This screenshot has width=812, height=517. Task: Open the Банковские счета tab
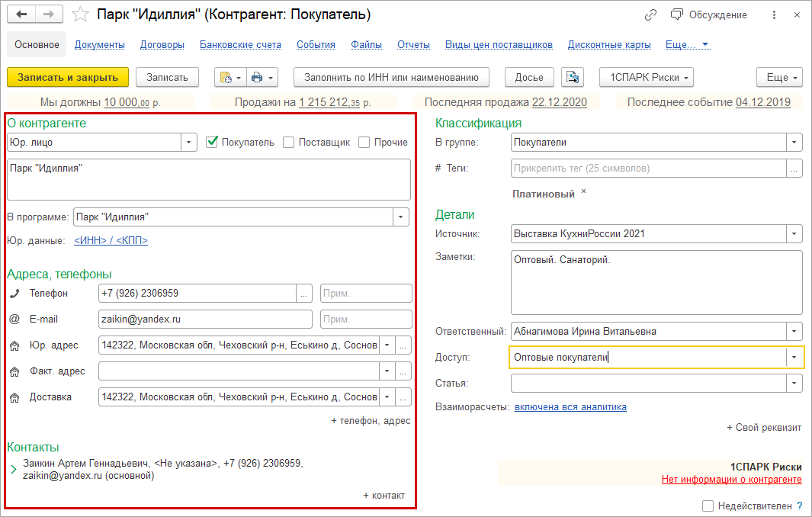coord(240,44)
